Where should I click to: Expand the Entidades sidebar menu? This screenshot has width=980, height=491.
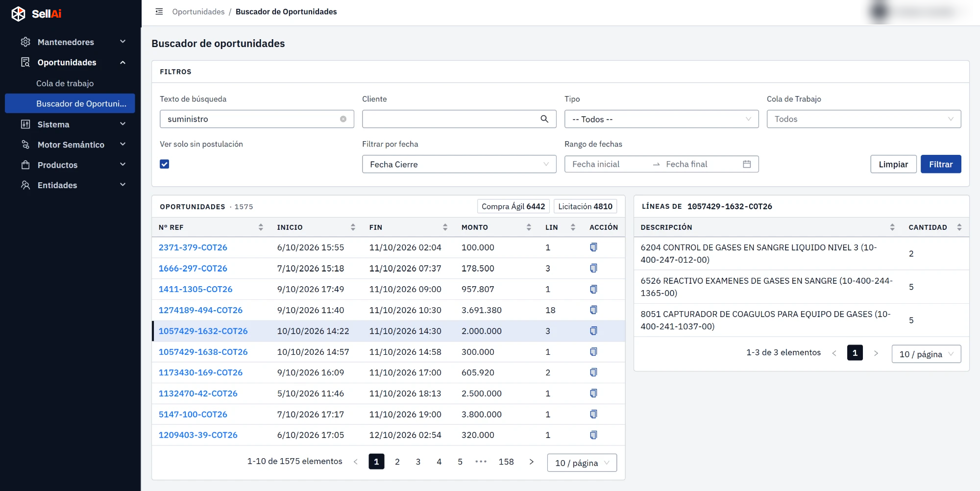point(71,185)
